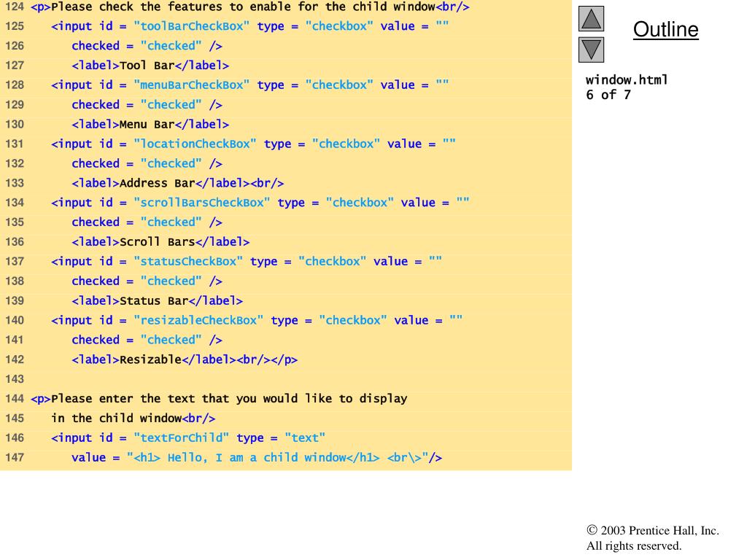The height and width of the screenshot is (560, 747).
Task: Click the Status Bar label text
Action: tap(154, 301)
